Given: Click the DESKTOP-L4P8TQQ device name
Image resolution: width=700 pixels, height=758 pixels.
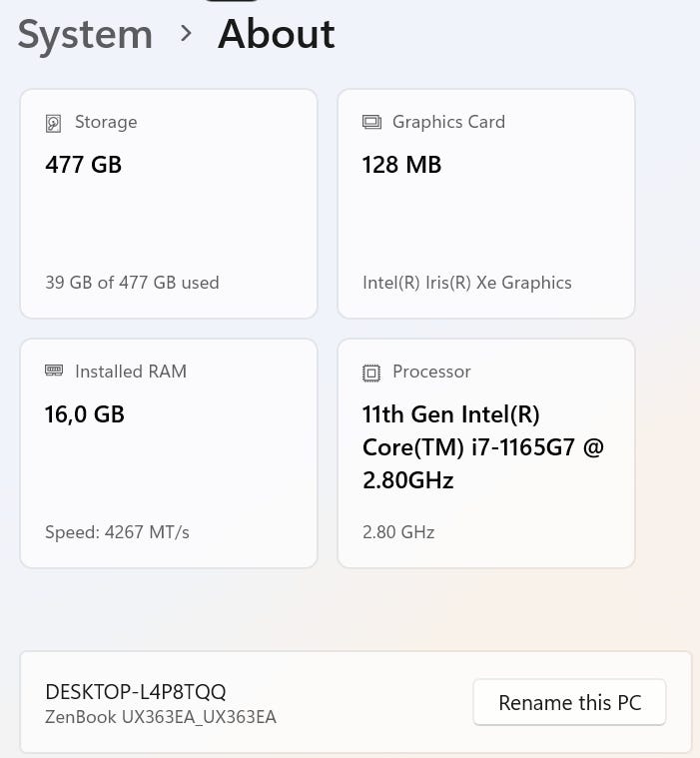Looking at the screenshot, I should 136,692.
